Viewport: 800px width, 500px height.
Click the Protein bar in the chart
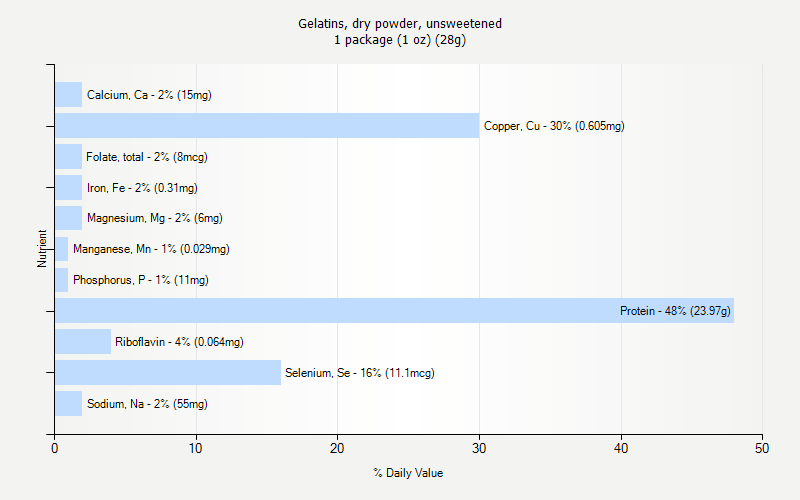click(330, 311)
